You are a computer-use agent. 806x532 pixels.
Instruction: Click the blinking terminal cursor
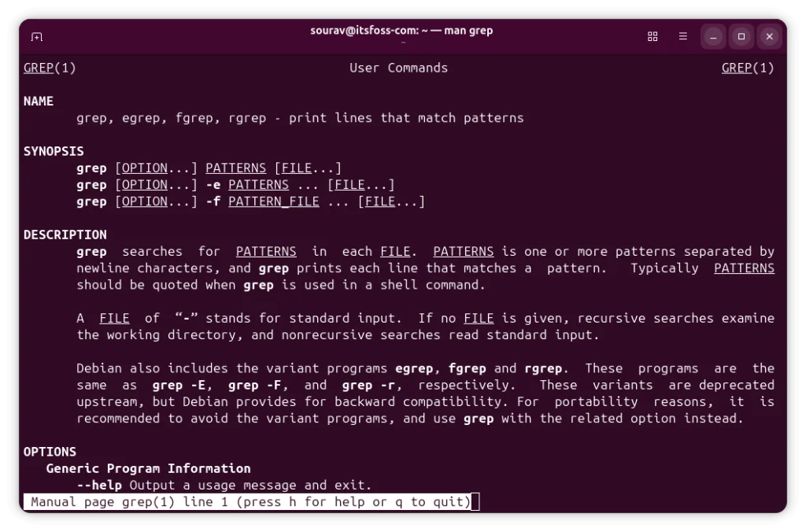475,501
